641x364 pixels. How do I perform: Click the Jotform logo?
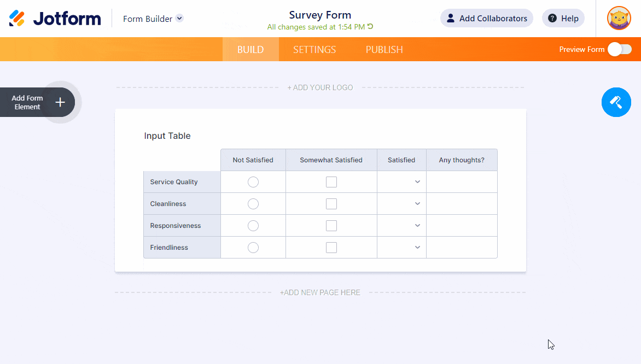click(55, 19)
